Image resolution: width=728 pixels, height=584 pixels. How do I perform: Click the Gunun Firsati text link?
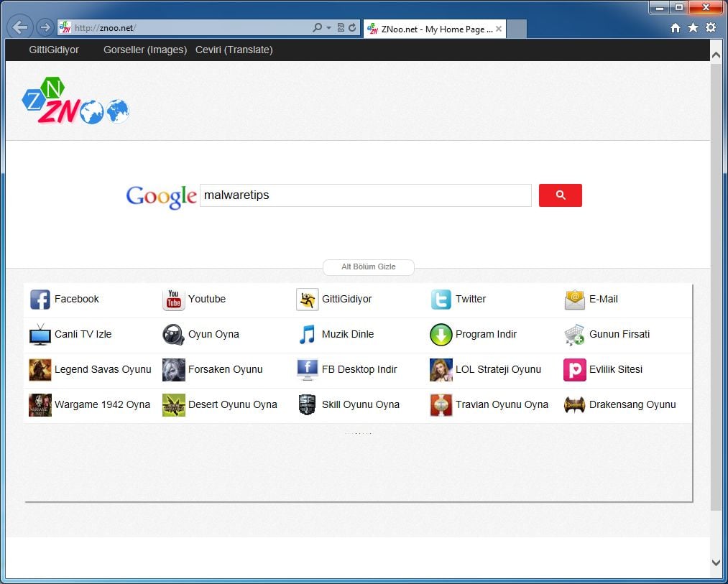(619, 335)
